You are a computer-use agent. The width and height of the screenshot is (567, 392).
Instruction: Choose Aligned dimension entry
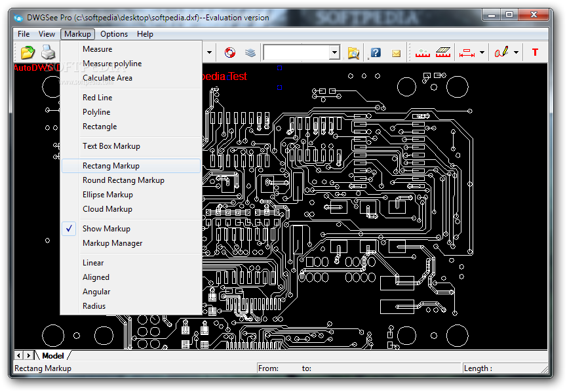pyautogui.click(x=131, y=277)
